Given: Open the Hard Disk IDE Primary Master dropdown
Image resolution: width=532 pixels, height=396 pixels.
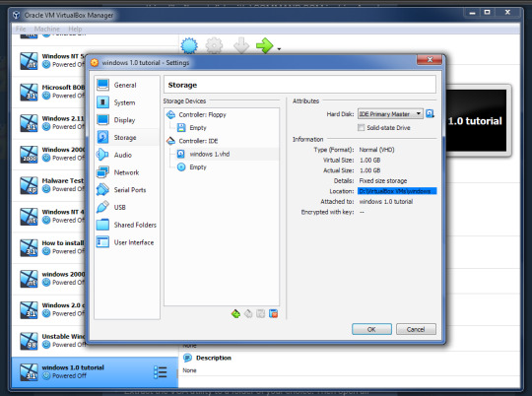Looking at the screenshot, I should tap(390, 114).
